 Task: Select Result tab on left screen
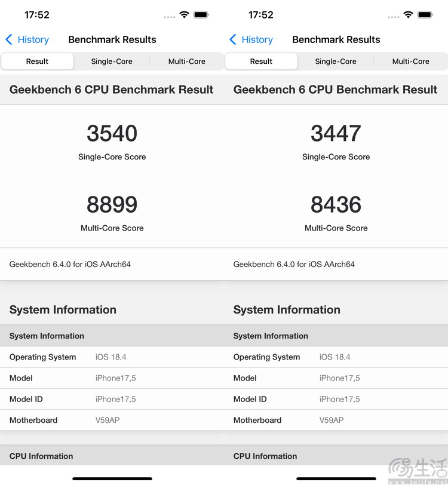coord(37,62)
